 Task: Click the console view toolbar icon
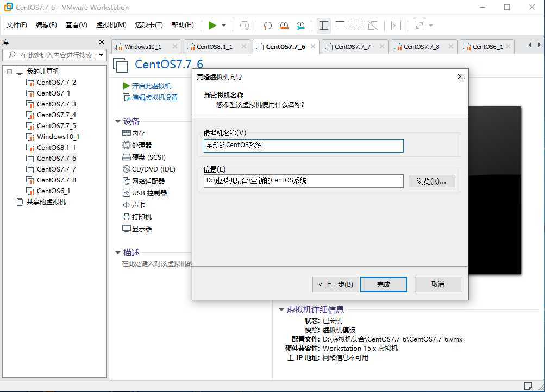point(396,26)
